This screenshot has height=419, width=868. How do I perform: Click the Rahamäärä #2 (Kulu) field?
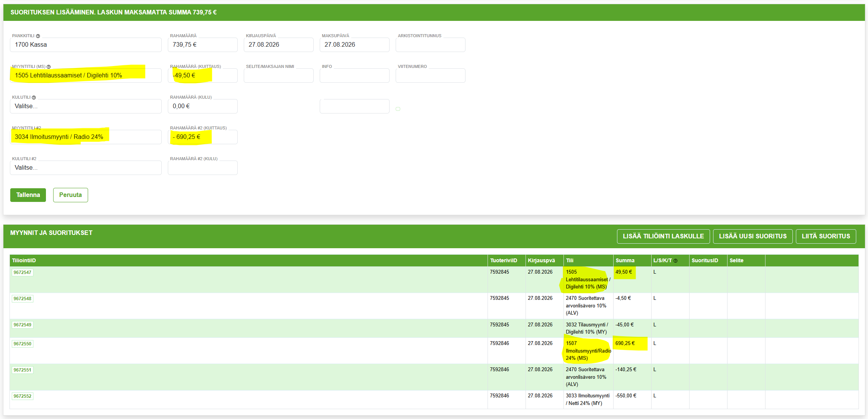pyautogui.click(x=203, y=168)
